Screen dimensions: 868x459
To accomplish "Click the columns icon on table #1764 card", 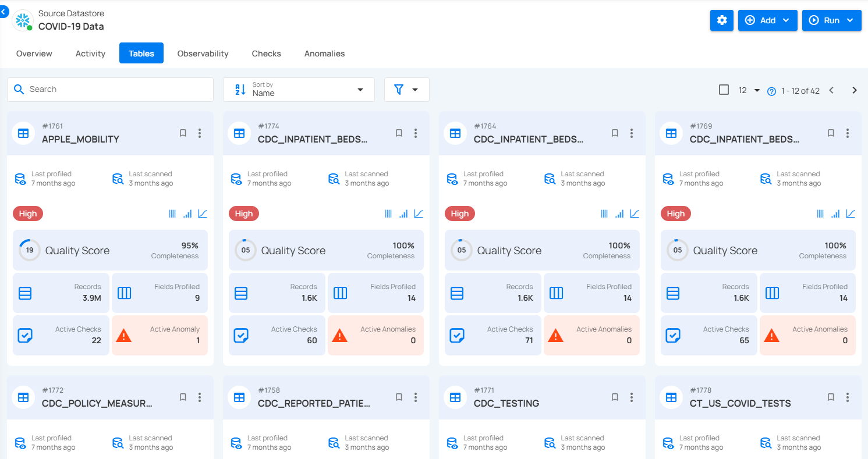I will pos(604,214).
